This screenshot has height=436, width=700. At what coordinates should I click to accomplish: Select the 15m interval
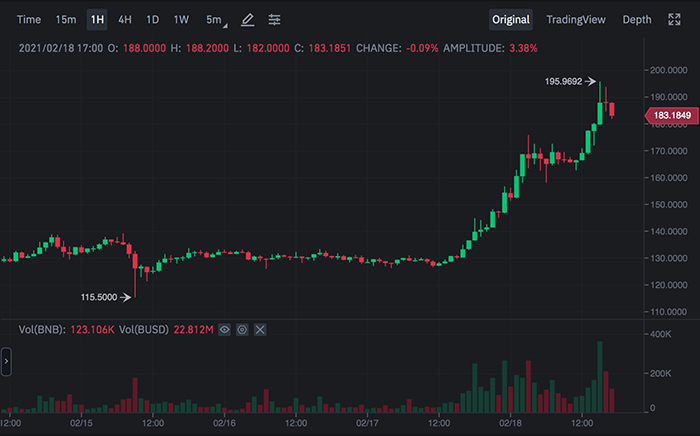coord(66,20)
